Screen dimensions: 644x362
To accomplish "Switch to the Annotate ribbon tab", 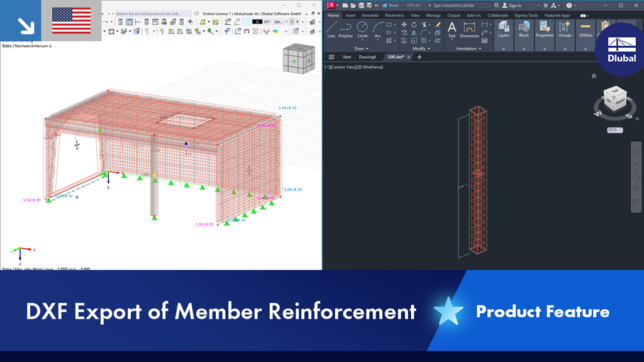I will pos(370,15).
